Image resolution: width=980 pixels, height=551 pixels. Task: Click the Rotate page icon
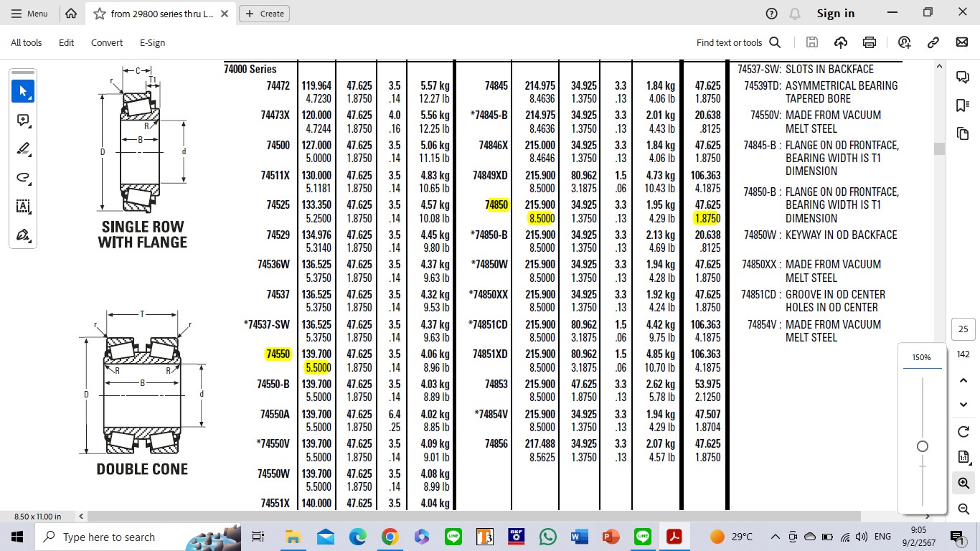click(x=963, y=432)
